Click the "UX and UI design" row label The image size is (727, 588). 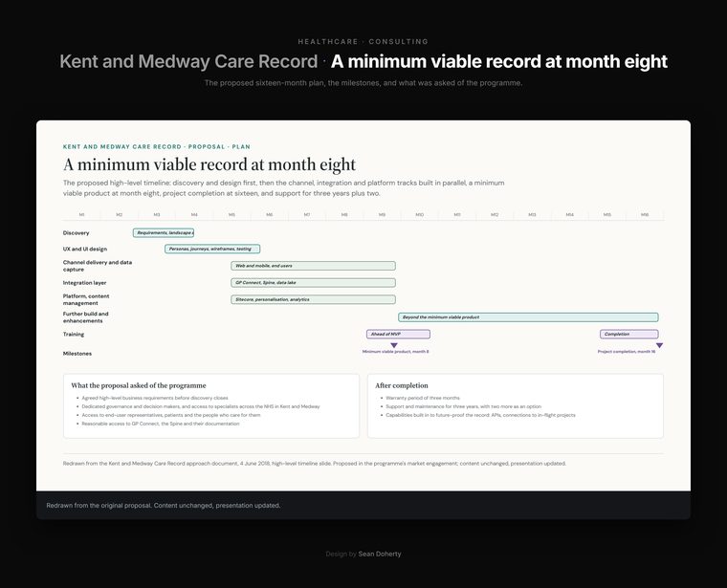85,249
